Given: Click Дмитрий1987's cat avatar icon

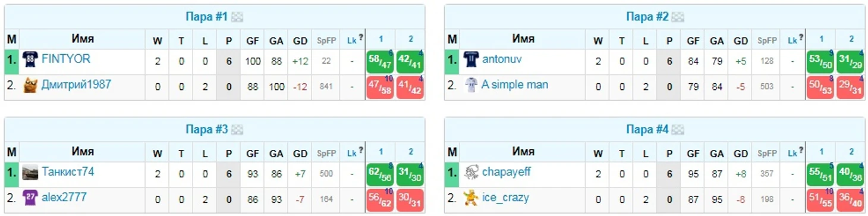Looking at the screenshot, I should 30,85.
